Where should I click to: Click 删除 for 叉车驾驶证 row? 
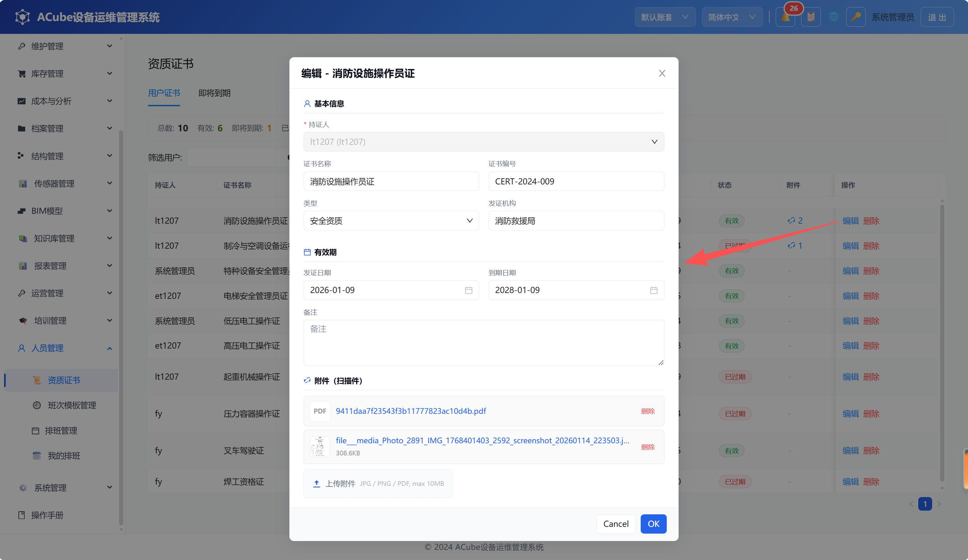click(x=871, y=450)
